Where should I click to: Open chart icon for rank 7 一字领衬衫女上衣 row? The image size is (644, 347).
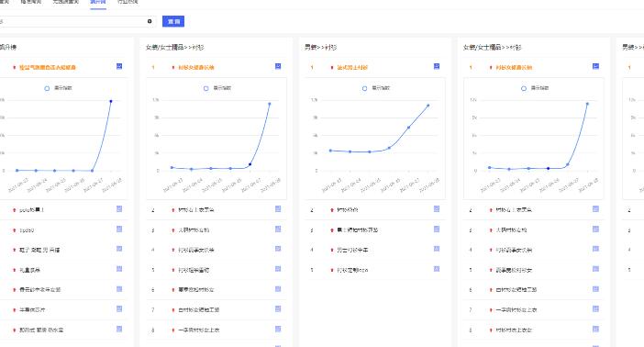[x=595, y=308]
